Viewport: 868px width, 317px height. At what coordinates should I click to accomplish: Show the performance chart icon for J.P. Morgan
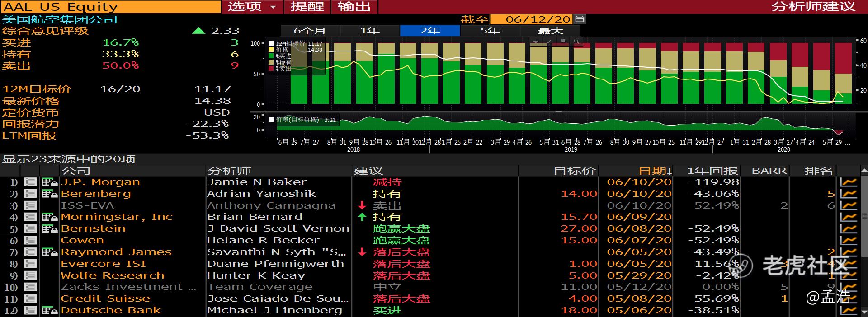point(848,182)
